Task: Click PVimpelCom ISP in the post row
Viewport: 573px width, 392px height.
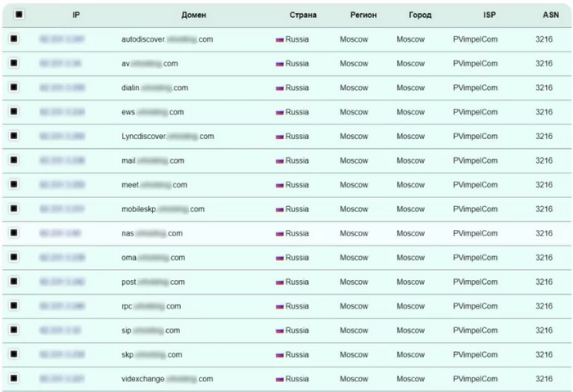Action: click(475, 282)
